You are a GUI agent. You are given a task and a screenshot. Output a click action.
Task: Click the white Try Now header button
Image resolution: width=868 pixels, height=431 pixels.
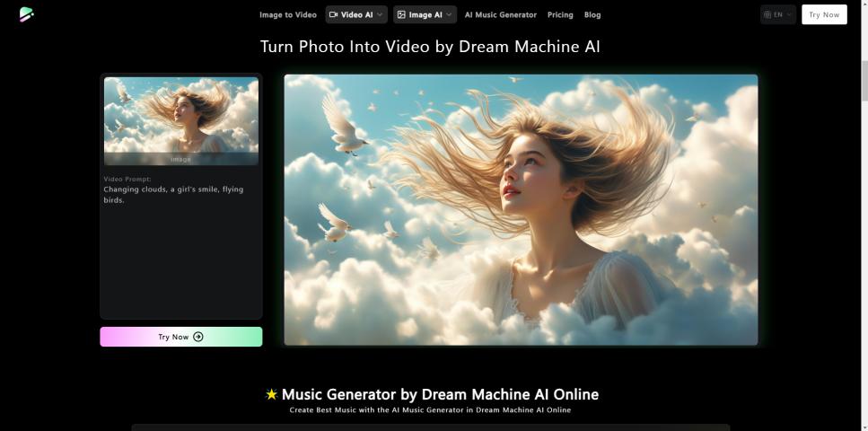pyautogui.click(x=823, y=14)
